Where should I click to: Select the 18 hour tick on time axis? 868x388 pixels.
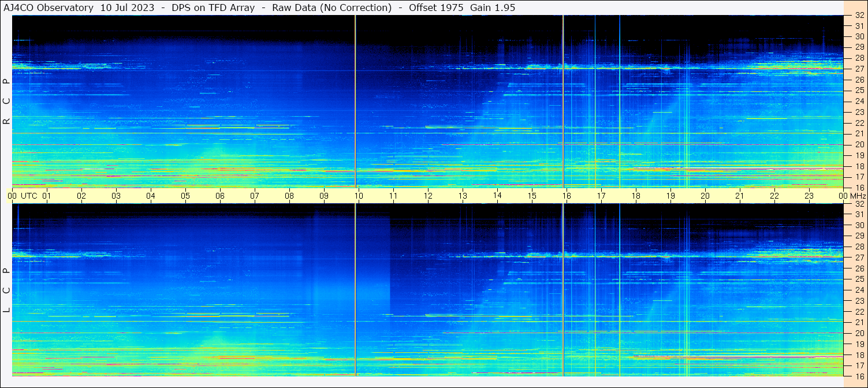(x=636, y=196)
